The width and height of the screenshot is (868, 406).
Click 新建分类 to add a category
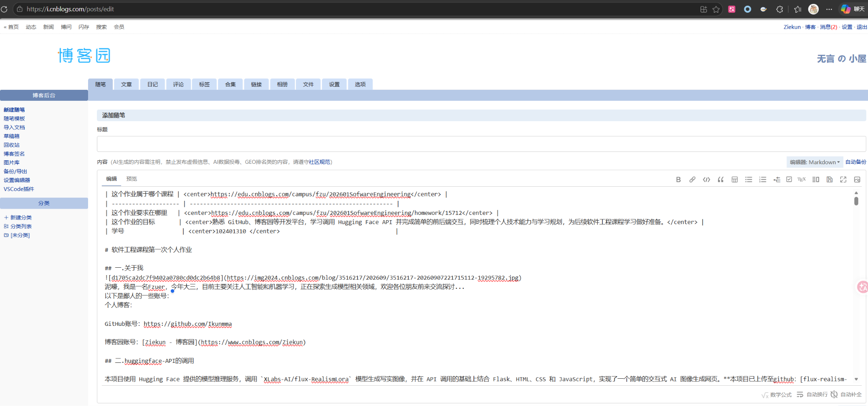18,218
